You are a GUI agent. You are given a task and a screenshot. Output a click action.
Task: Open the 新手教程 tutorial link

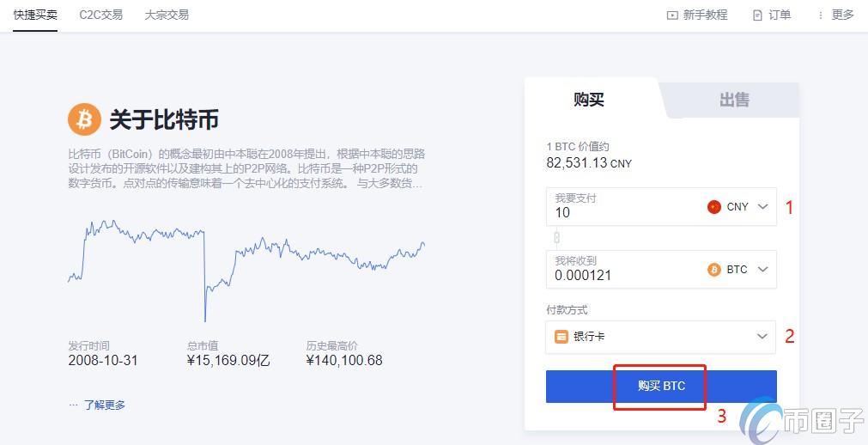click(705, 15)
